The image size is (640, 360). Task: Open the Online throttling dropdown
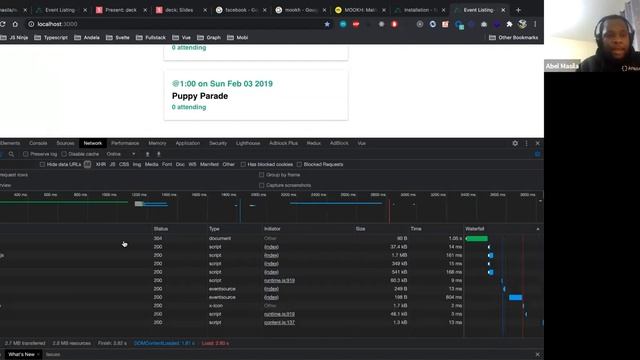(121, 154)
